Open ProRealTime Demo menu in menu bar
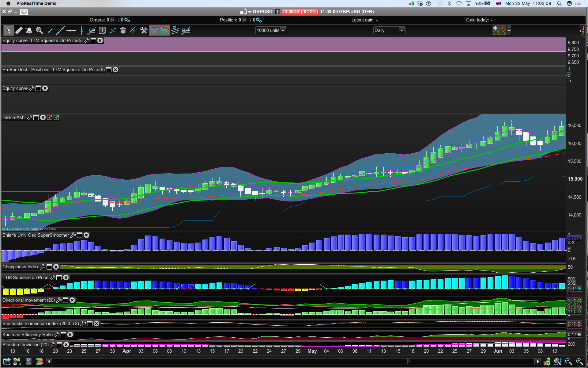 point(36,3)
